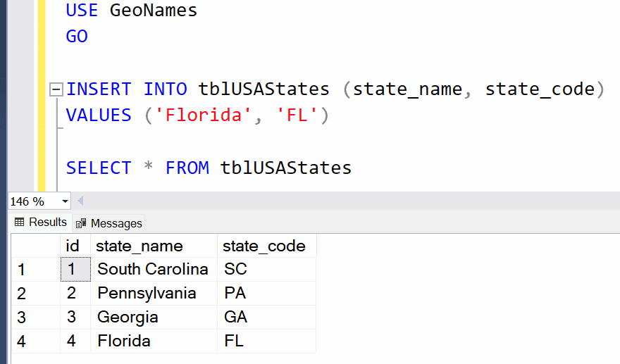Click the USE keyword in editor
The height and width of the screenshot is (364, 620).
click(x=82, y=11)
